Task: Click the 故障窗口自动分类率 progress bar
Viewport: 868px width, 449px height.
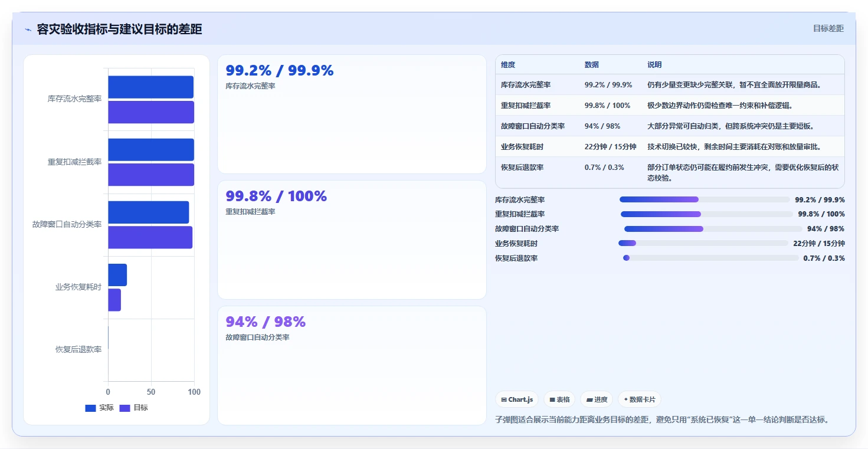Action: (713, 229)
